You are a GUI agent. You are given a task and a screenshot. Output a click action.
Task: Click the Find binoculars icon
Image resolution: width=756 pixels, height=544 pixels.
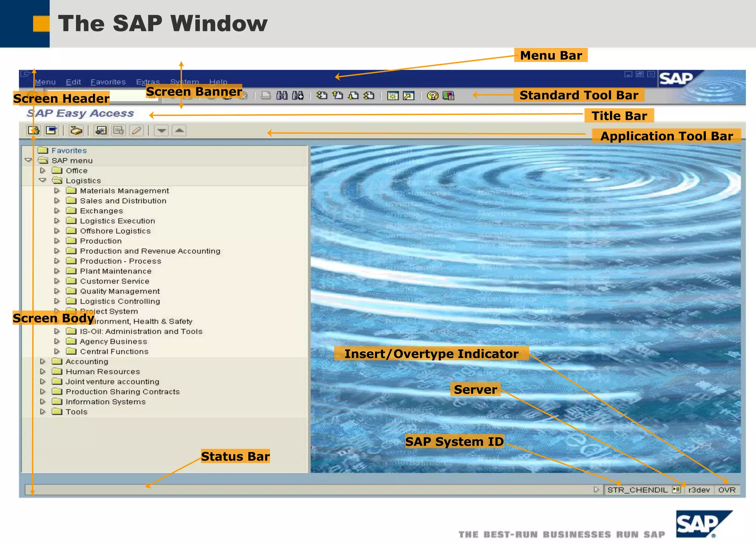click(x=282, y=96)
